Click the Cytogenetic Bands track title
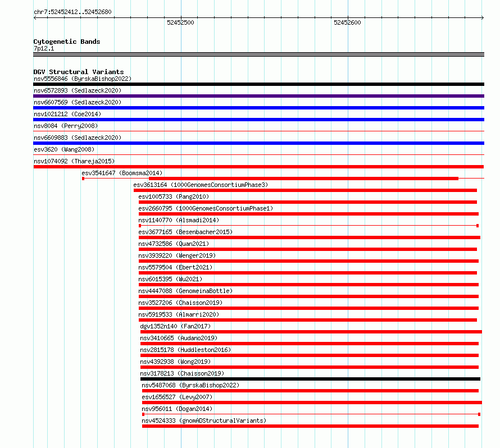 67,42
